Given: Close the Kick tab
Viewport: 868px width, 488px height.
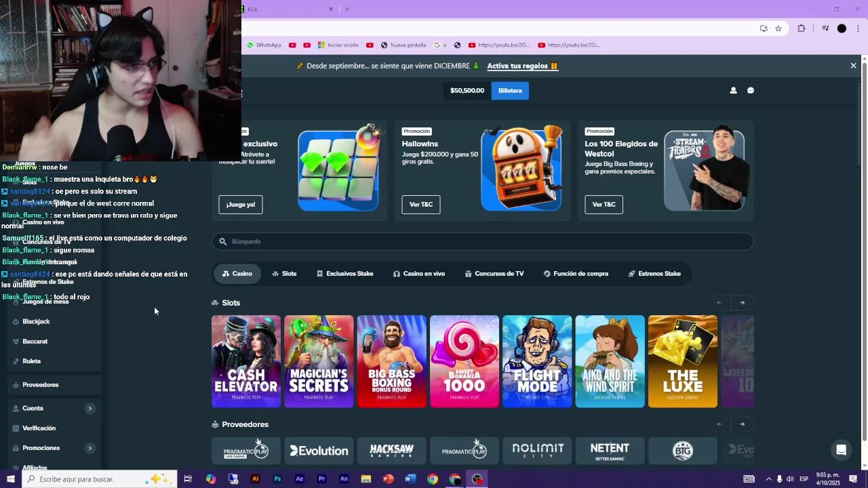Looking at the screenshot, I should 331,9.
